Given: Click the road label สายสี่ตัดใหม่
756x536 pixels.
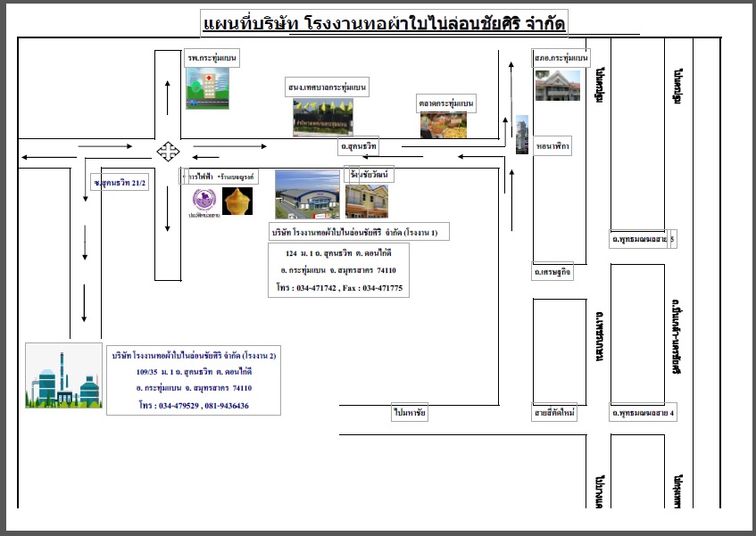Looking at the screenshot, I should click(554, 413).
